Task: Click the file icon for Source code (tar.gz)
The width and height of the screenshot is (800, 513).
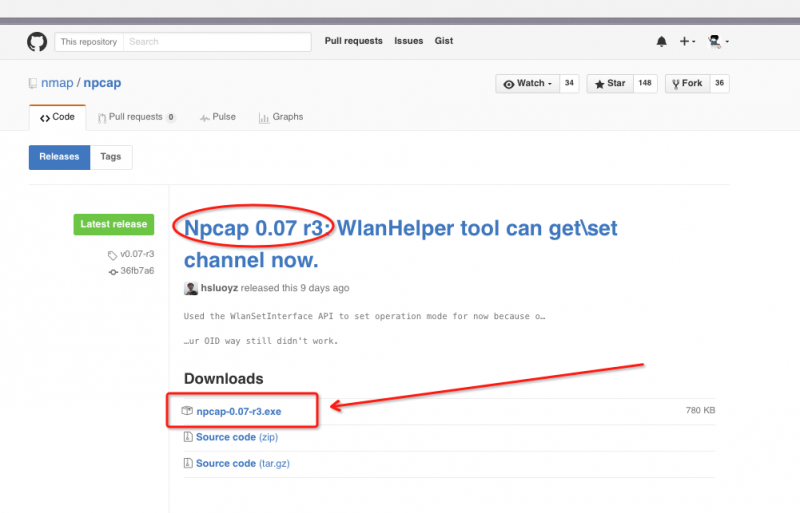Action: 188,463
